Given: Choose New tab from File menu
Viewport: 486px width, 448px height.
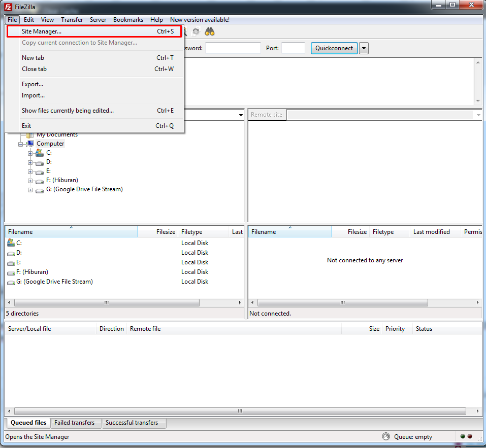Looking at the screenshot, I should [x=94, y=58].
